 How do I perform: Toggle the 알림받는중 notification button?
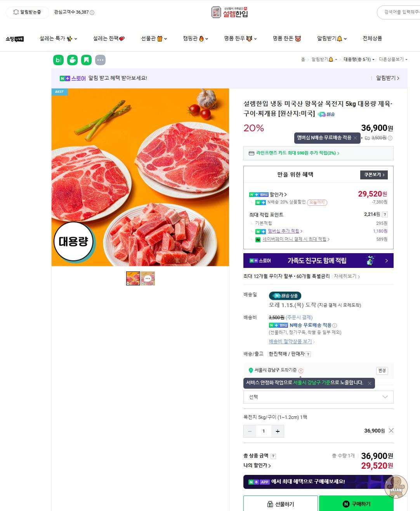pyautogui.click(x=28, y=12)
